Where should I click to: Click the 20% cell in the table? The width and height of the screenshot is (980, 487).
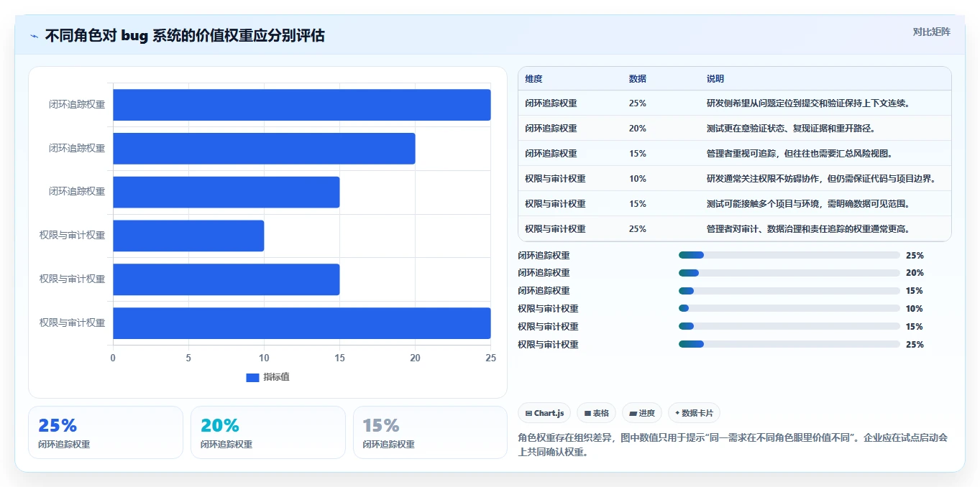(638, 129)
